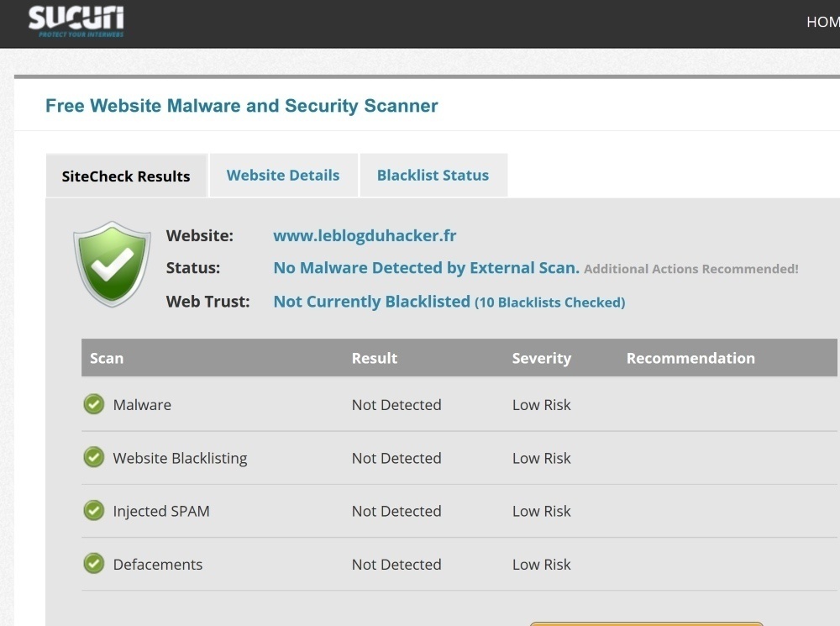Screen dimensions: 840x626
Task: Click the Not Currently Blacklisted link
Action: click(x=372, y=302)
